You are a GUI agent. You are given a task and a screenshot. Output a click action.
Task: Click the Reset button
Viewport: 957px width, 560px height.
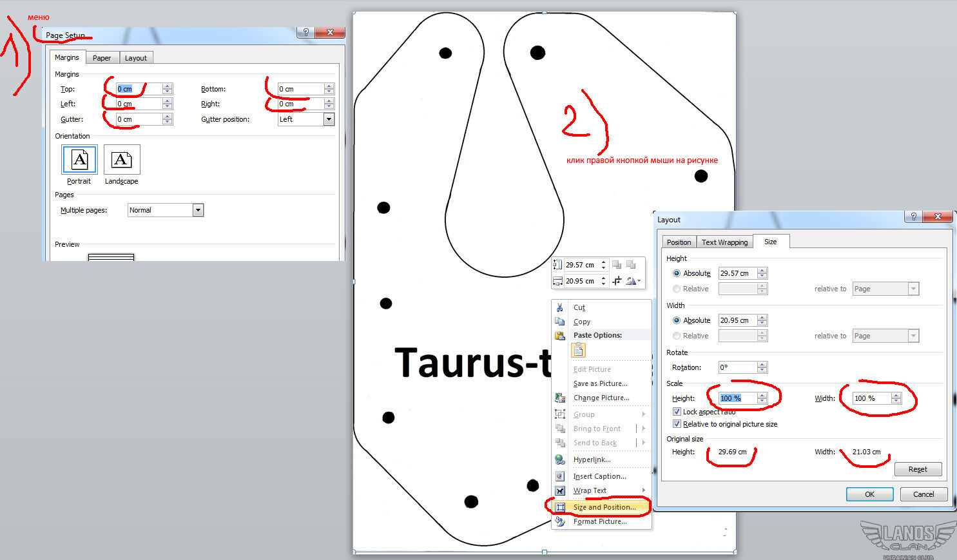(x=918, y=469)
